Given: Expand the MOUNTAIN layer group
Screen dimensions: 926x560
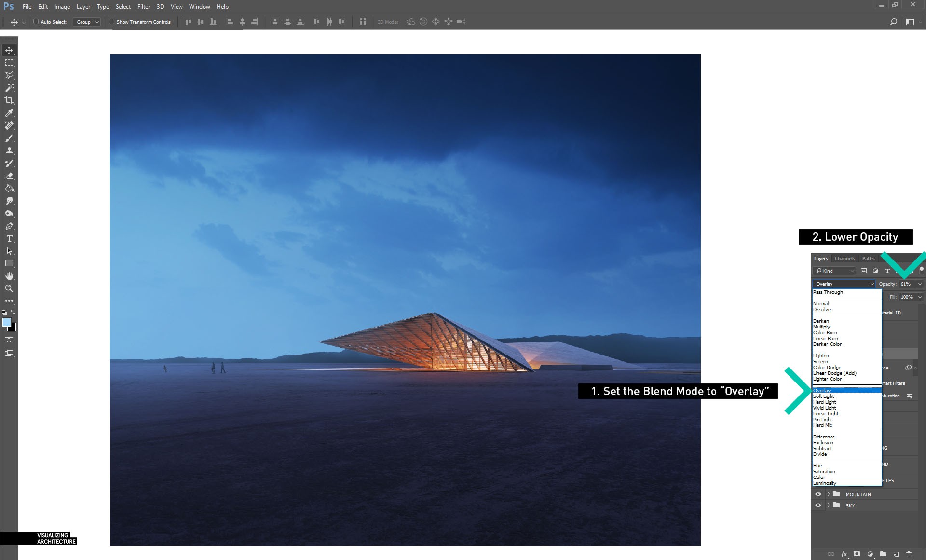Looking at the screenshot, I should pyautogui.click(x=828, y=494).
